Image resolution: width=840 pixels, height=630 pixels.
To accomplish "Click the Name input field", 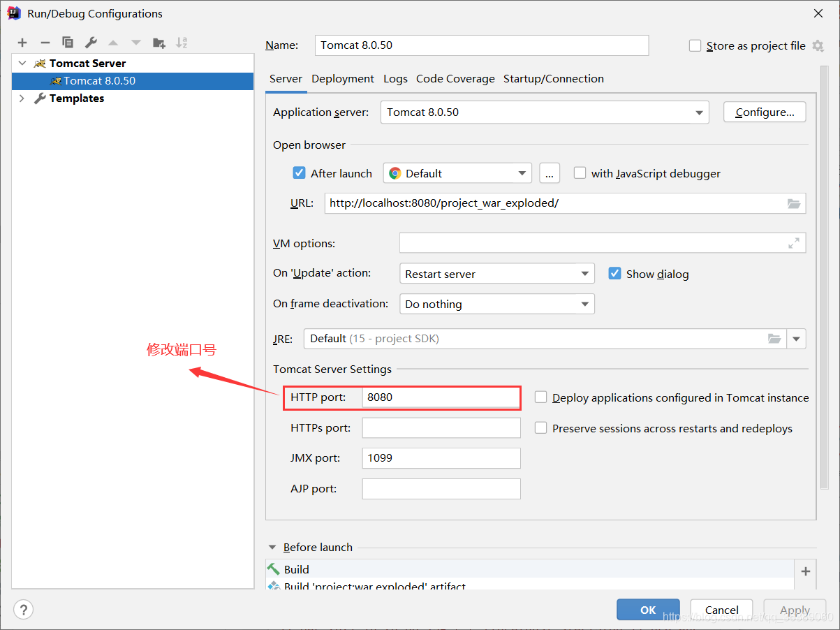I will pyautogui.click(x=482, y=45).
